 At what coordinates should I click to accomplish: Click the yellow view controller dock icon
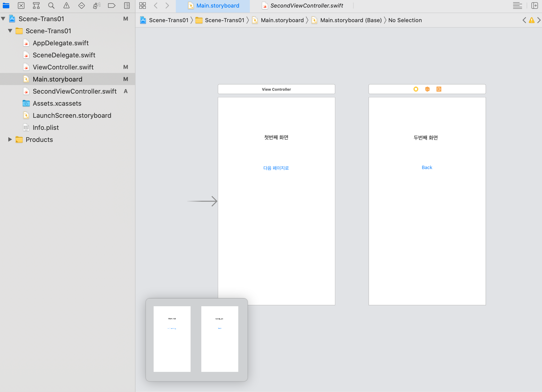[416, 89]
